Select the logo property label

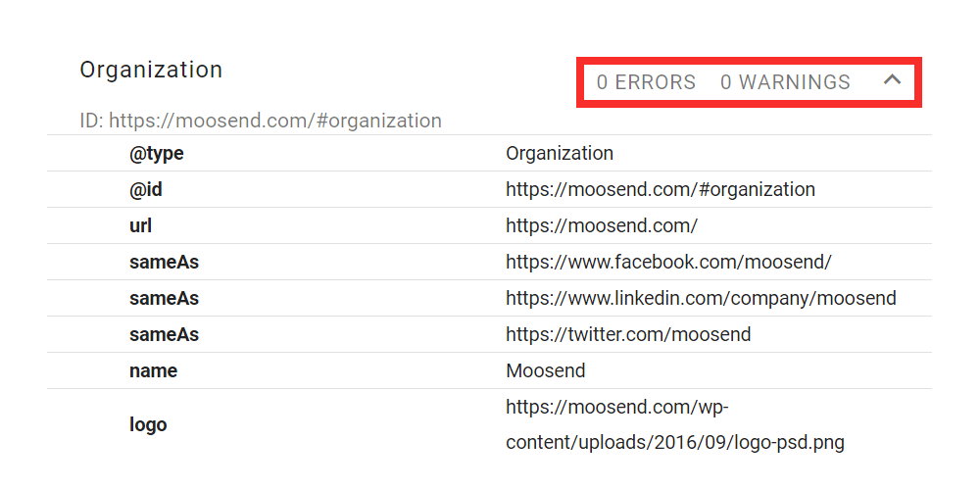coord(148,425)
